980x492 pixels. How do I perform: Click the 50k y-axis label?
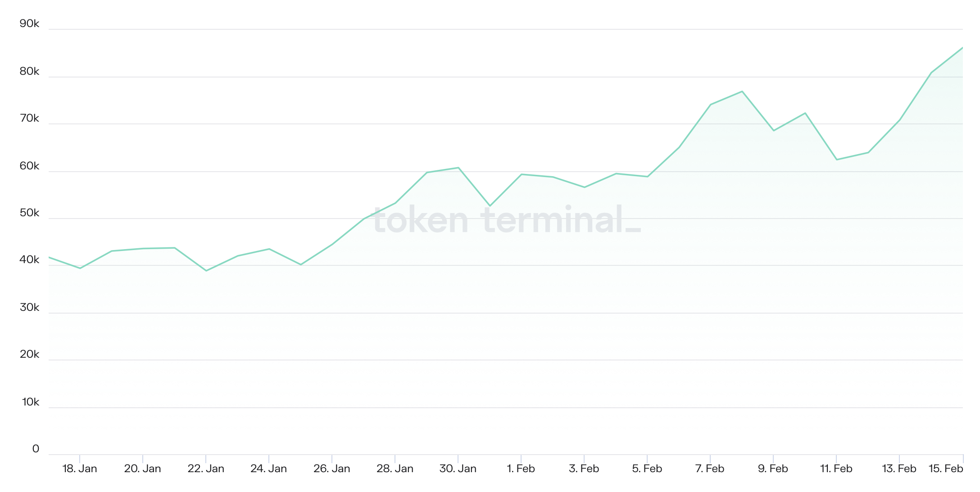[x=30, y=213]
